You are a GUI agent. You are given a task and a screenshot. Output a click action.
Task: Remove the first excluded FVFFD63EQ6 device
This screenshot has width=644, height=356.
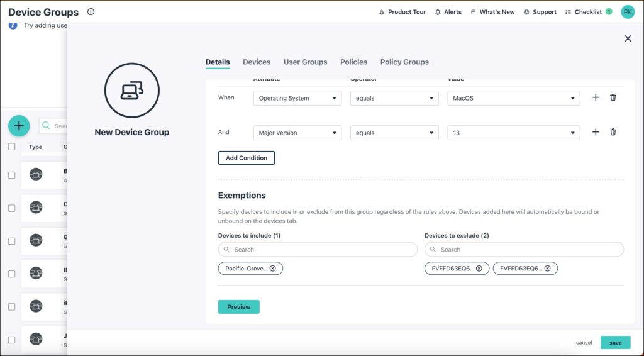click(x=479, y=269)
